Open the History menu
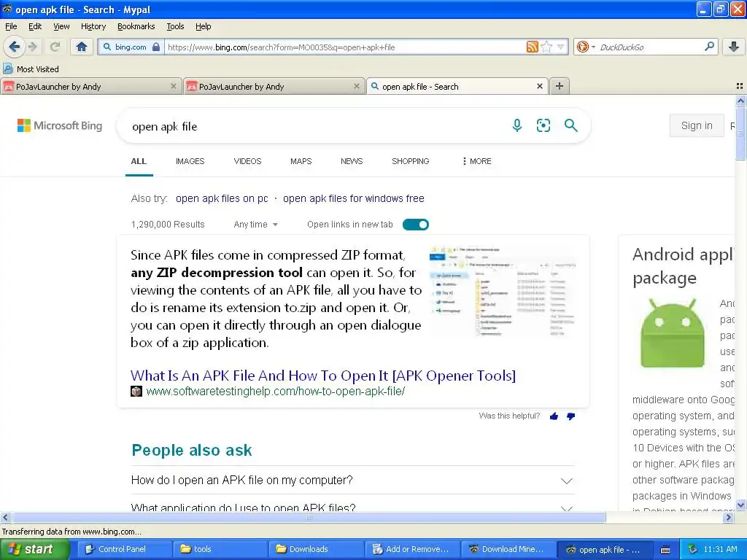Image resolution: width=747 pixels, height=560 pixels. (x=93, y=26)
